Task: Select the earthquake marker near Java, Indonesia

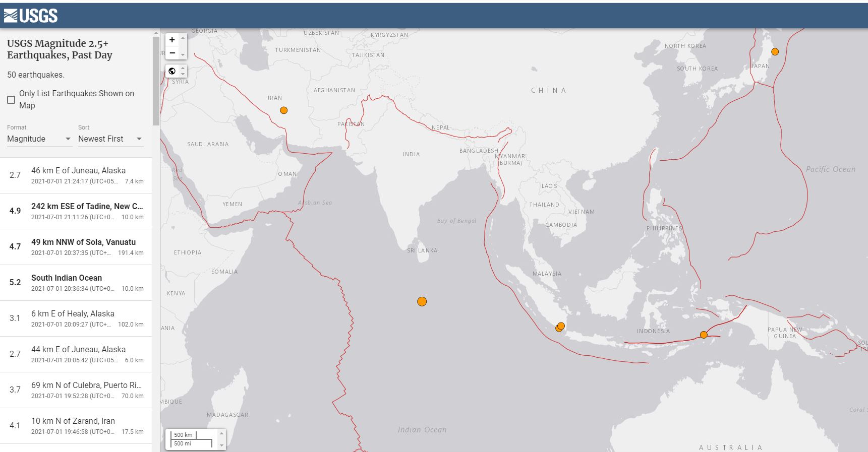Action: pyautogui.click(x=560, y=327)
